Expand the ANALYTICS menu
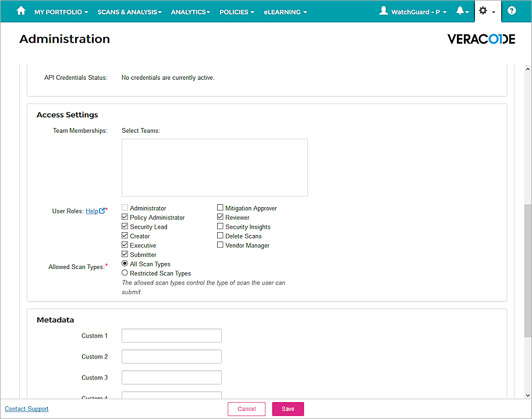 tap(190, 11)
